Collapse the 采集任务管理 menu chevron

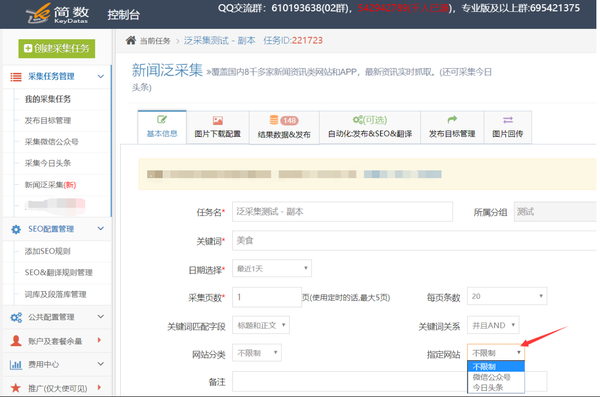click(101, 76)
